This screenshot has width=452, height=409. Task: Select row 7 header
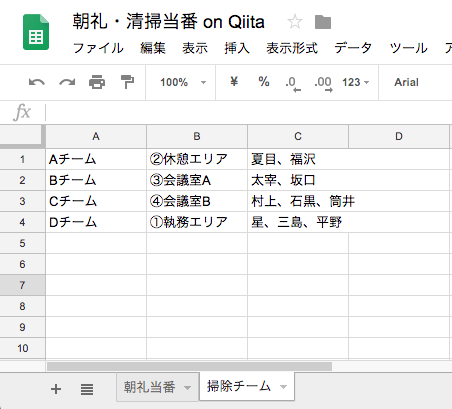(x=22, y=285)
